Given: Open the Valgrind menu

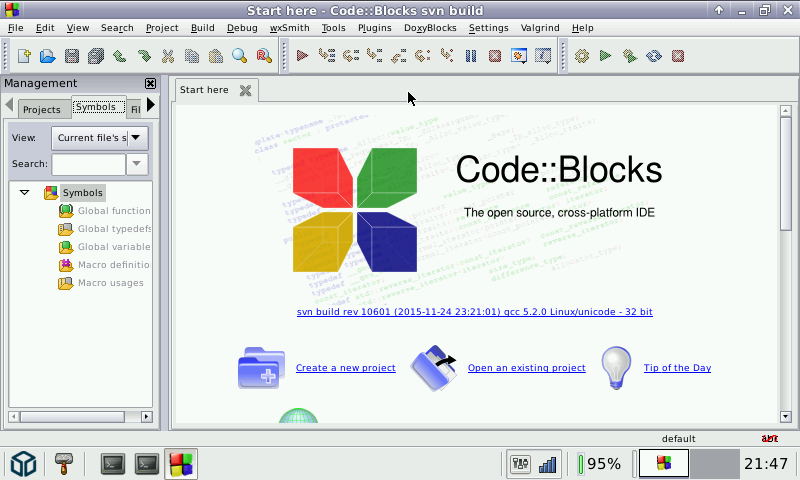Looking at the screenshot, I should (x=540, y=28).
